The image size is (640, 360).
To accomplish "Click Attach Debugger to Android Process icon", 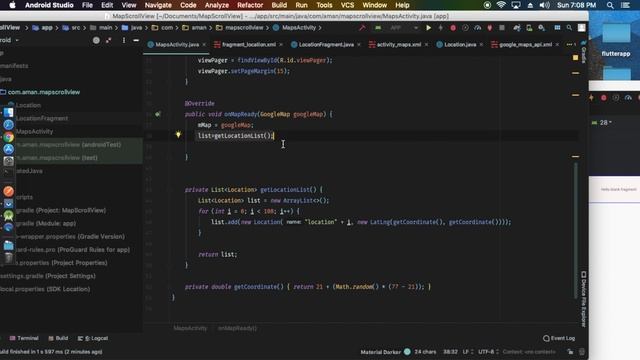I will (x=490, y=28).
